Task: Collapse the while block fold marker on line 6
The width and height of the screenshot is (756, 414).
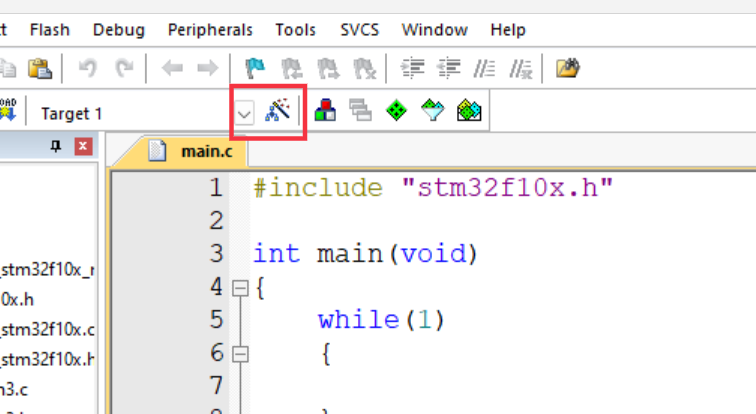Action: [240, 354]
